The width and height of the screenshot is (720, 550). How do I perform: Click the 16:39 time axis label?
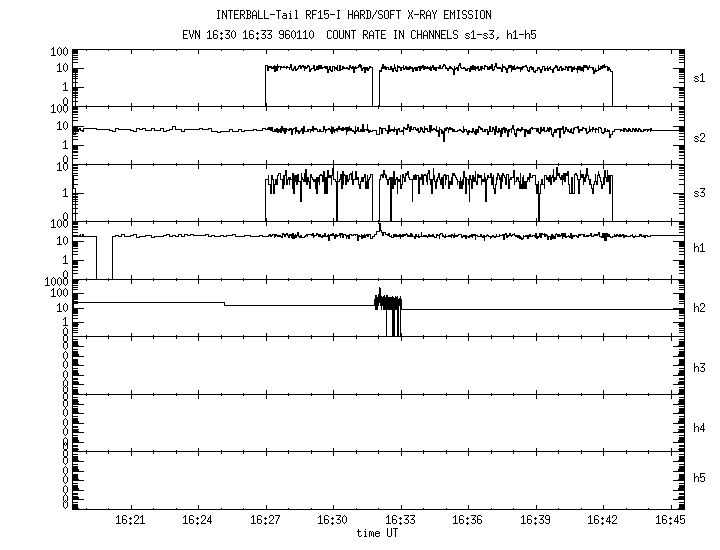pos(535,520)
